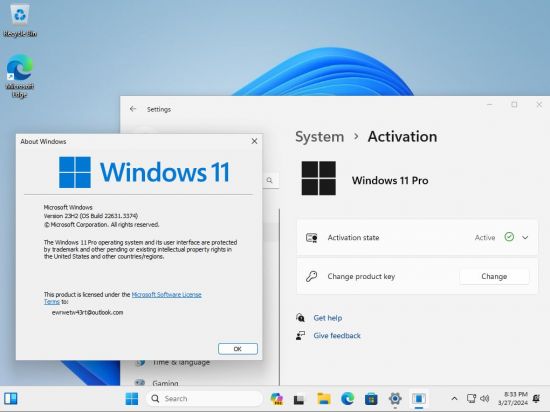Click the Microsoft Corporation copyright line
550x412 pixels.
pyautogui.click(x=101, y=224)
